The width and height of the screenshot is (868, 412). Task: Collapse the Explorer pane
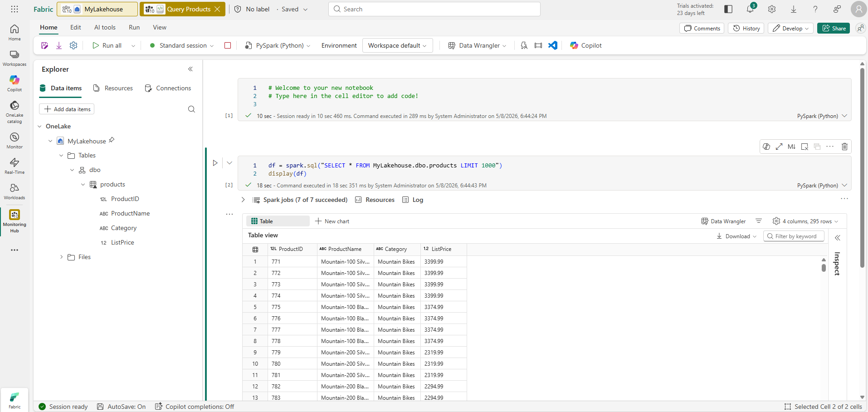pyautogui.click(x=190, y=69)
